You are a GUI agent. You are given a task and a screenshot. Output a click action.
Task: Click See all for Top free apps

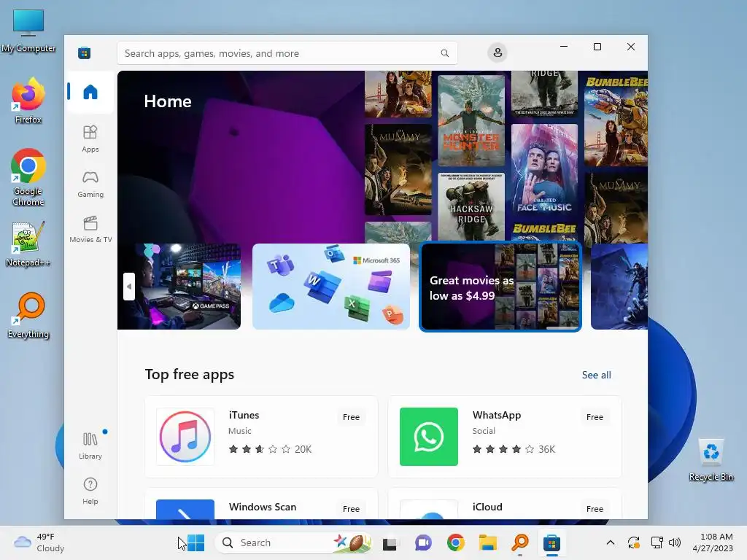(x=596, y=375)
